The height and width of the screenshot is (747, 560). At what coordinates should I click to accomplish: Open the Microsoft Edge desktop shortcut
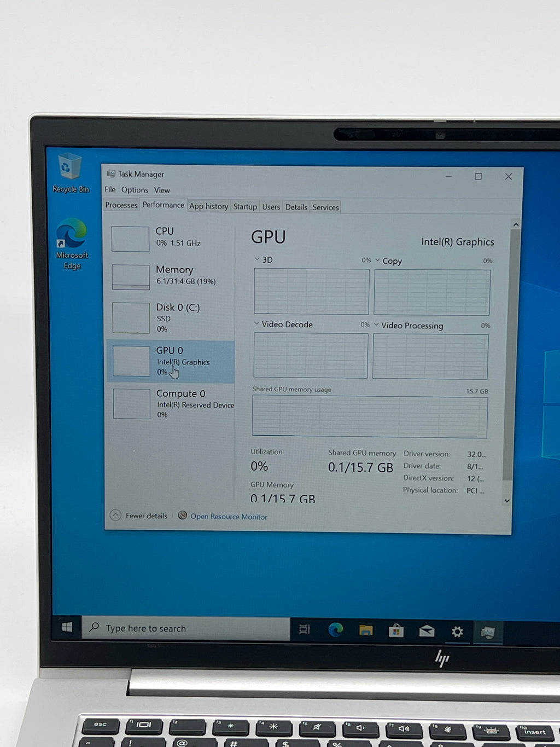coord(72,244)
